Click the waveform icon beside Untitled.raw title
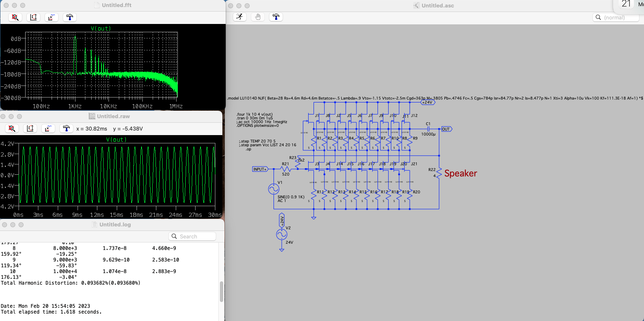This screenshot has width=644, height=321. point(92,117)
